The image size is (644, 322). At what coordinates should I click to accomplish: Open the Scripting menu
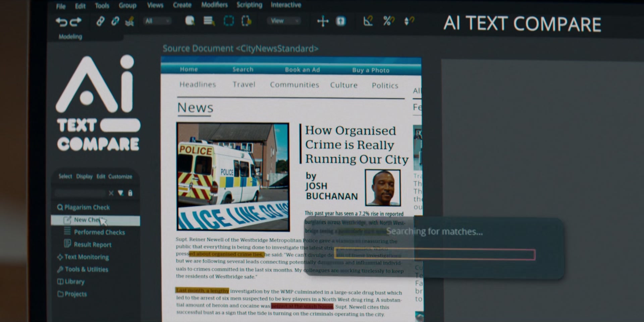point(249,5)
